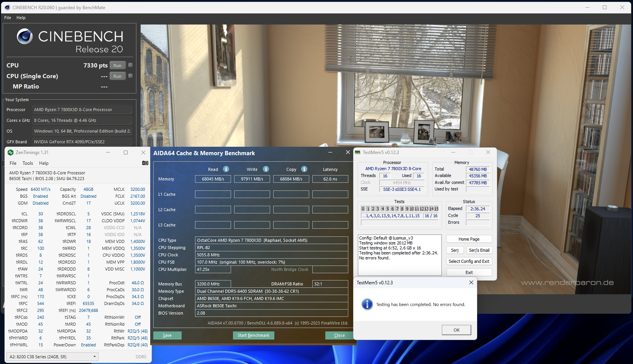Click the TestMem5 config log text box
The width and height of the screenshot is (633, 364).
coord(400,255)
